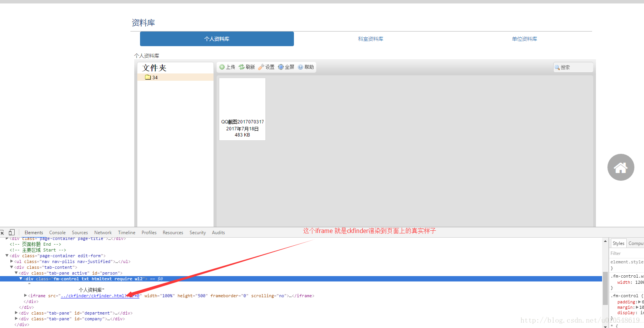Open the ckfinder.html src link
The width and height of the screenshot is (644, 328).
click(100, 296)
